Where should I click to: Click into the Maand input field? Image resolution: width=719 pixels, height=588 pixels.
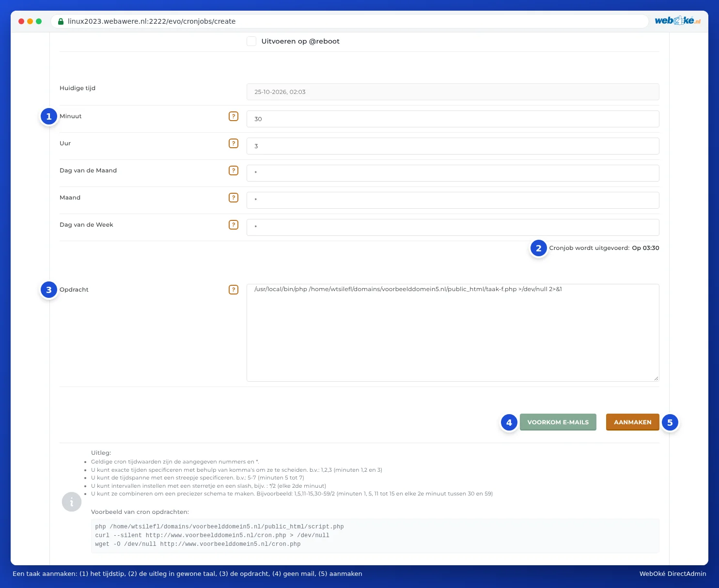click(453, 201)
